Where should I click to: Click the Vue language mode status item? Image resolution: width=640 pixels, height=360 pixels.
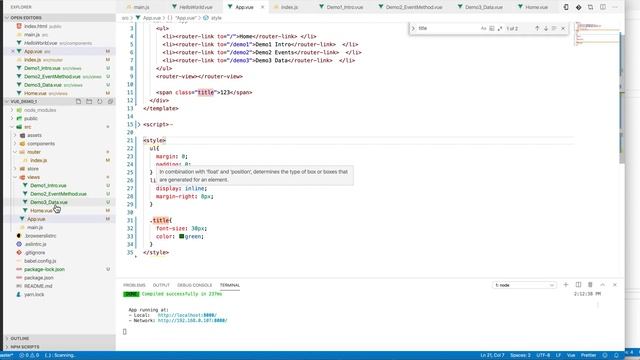(x=571, y=355)
